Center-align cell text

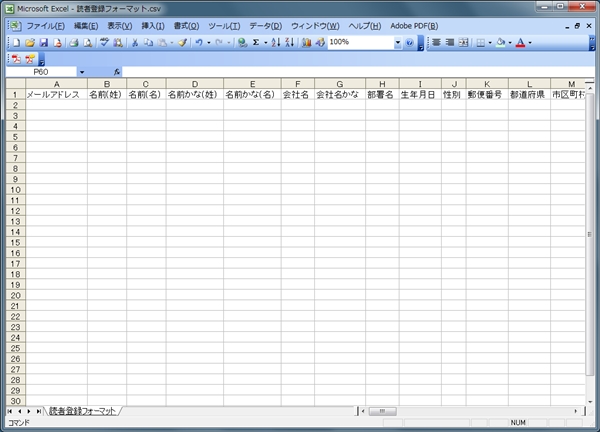436,42
